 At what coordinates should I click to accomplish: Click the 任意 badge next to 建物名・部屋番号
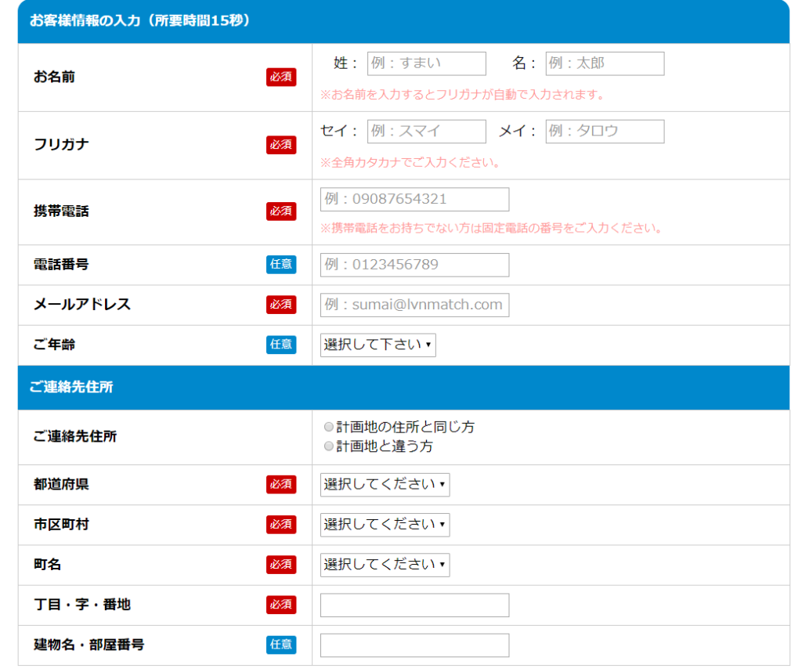pyautogui.click(x=281, y=645)
